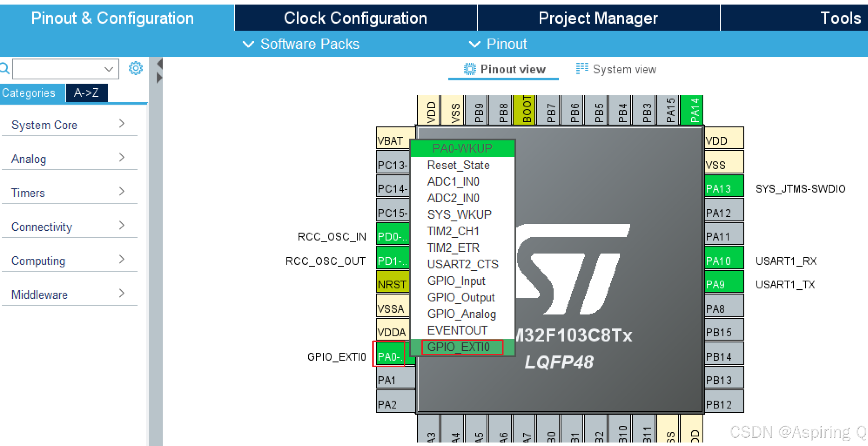Click the BOOT0 pin on top

(525, 110)
